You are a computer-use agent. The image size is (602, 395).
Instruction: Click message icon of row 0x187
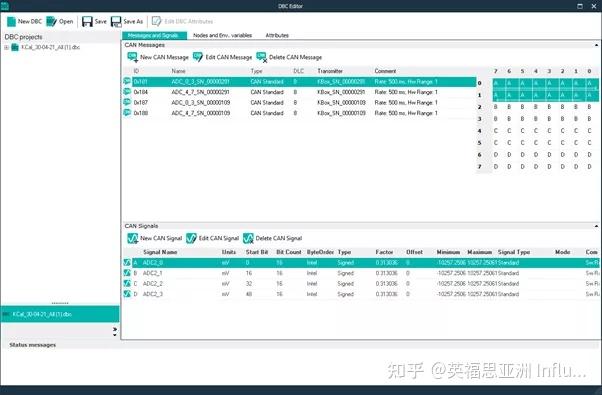(127, 102)
